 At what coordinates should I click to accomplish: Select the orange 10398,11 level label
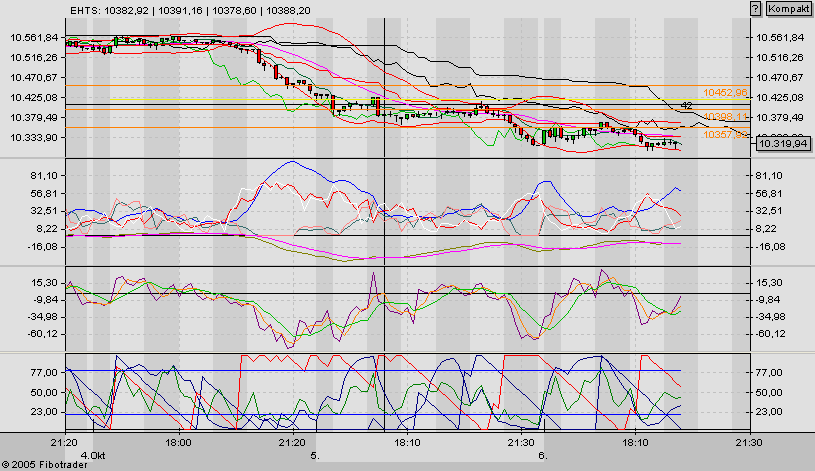coord(726,117)
